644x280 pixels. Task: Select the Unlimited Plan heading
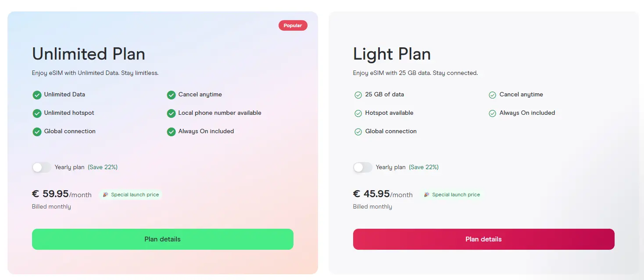[88, 53]
